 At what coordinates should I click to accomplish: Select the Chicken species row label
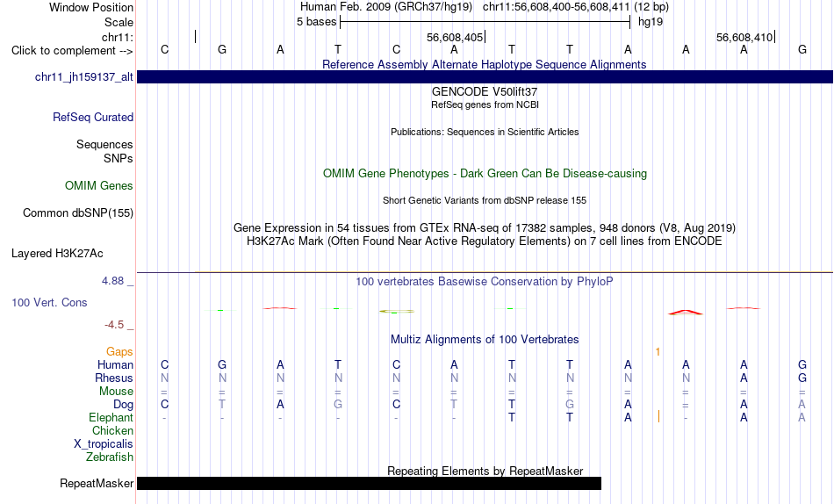pyautogui.click(x=112, y=430)
